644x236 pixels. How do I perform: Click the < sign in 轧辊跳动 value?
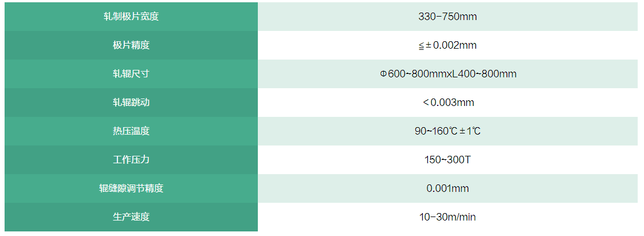pos(426,102)
